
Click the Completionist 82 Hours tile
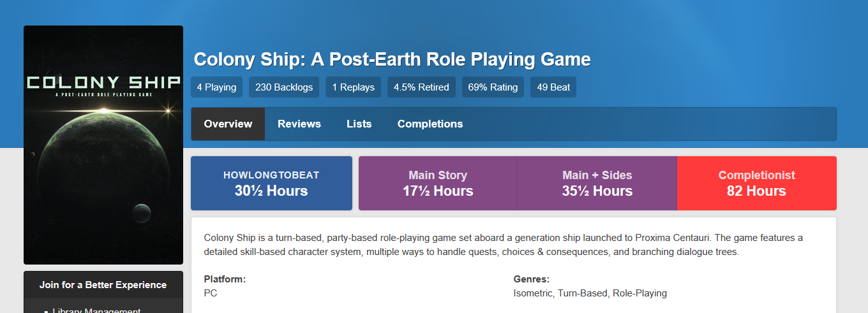757,184
